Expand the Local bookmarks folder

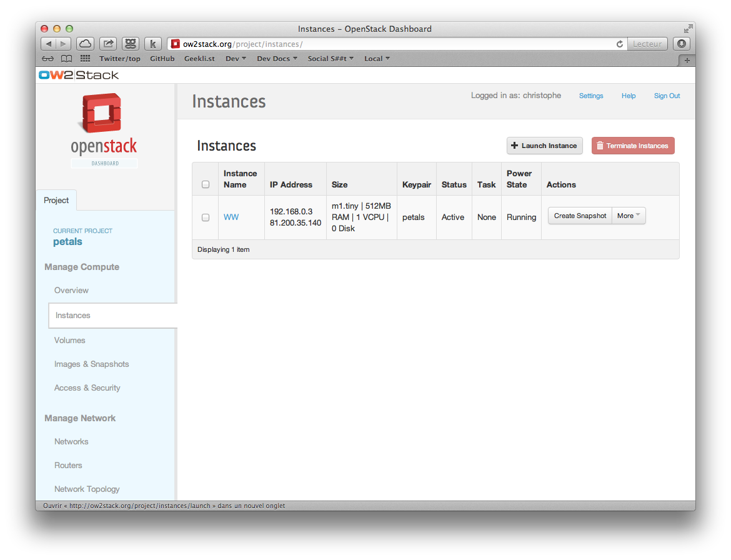tap(377, 59)
